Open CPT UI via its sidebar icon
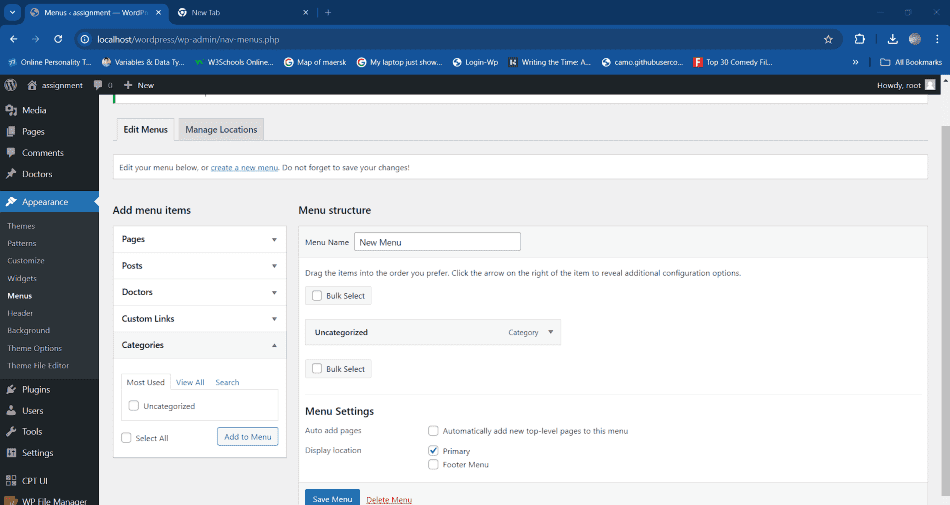Viewport: 950px width, 505px height. point(11,481)
